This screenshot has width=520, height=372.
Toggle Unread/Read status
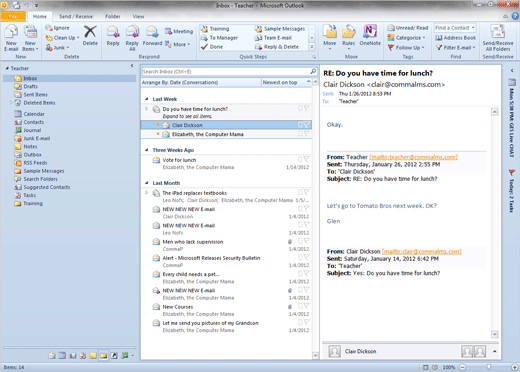click(408, 28)
